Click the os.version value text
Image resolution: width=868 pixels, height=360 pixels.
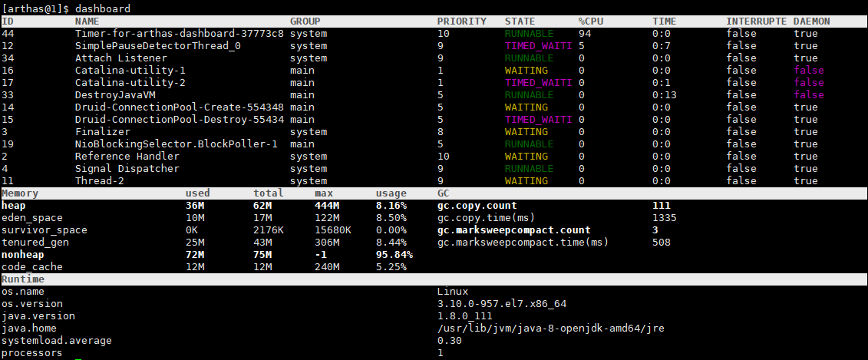[x=501, y=304]
